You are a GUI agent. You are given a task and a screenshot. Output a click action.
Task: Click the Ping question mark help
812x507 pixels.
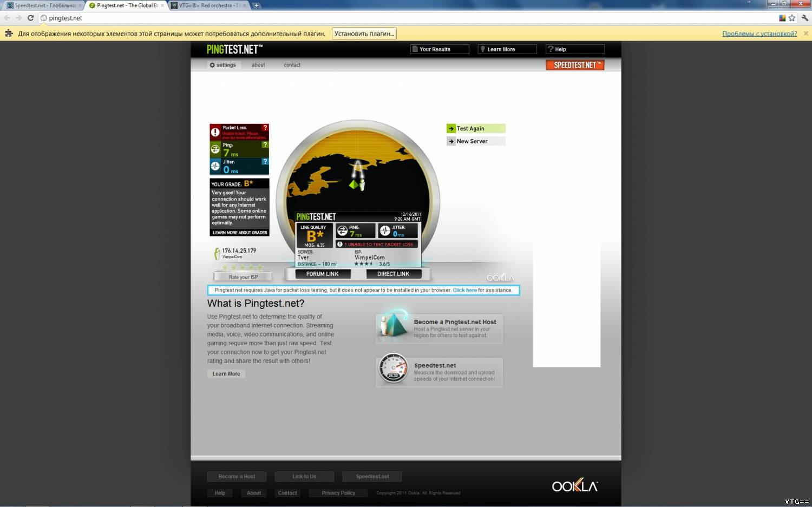coord(265,144)
